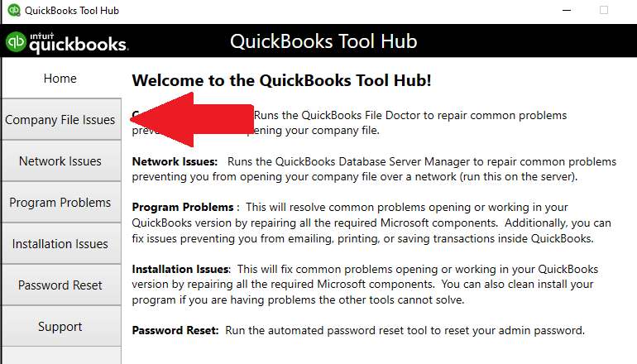Image resolution: width=637 pixels, height=364 pixels.
Task: Select the Password Reset sidebar tab
Action: click(60, 285)
